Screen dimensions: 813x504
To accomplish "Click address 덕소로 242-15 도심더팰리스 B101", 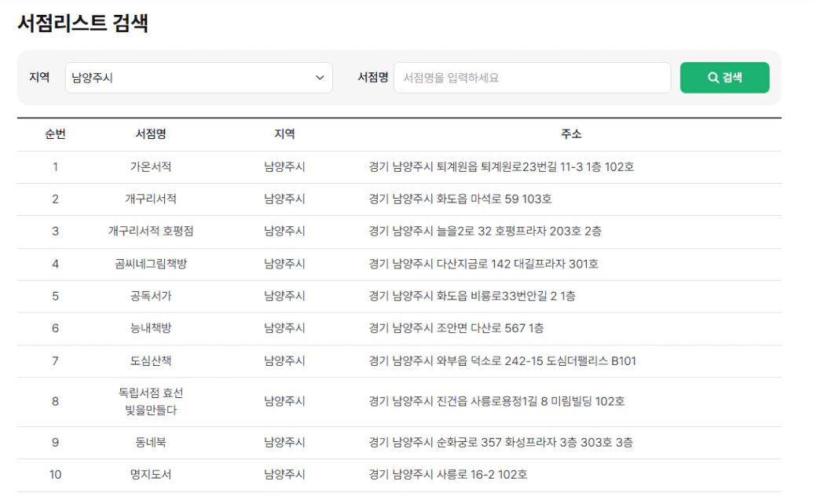I will point(553,360).
